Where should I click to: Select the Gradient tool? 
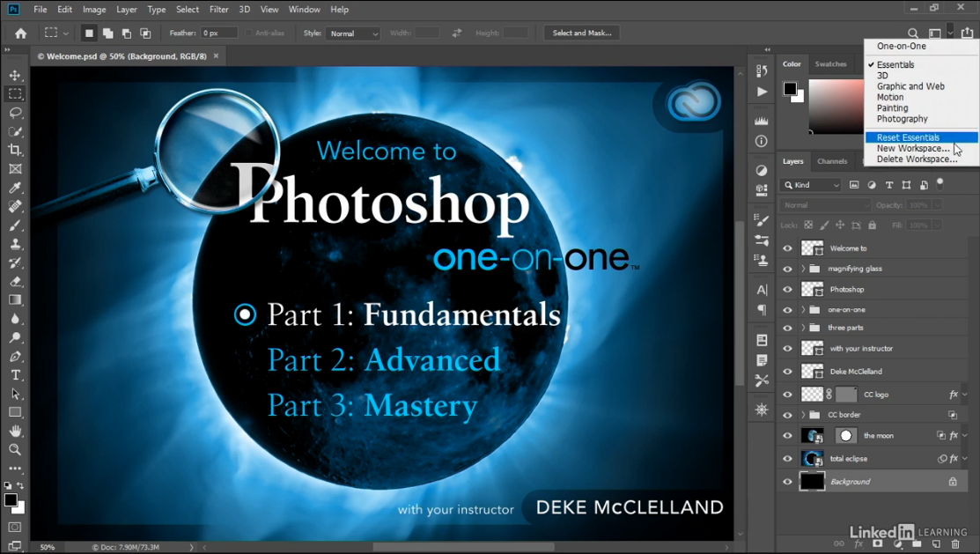click(15, 300)
